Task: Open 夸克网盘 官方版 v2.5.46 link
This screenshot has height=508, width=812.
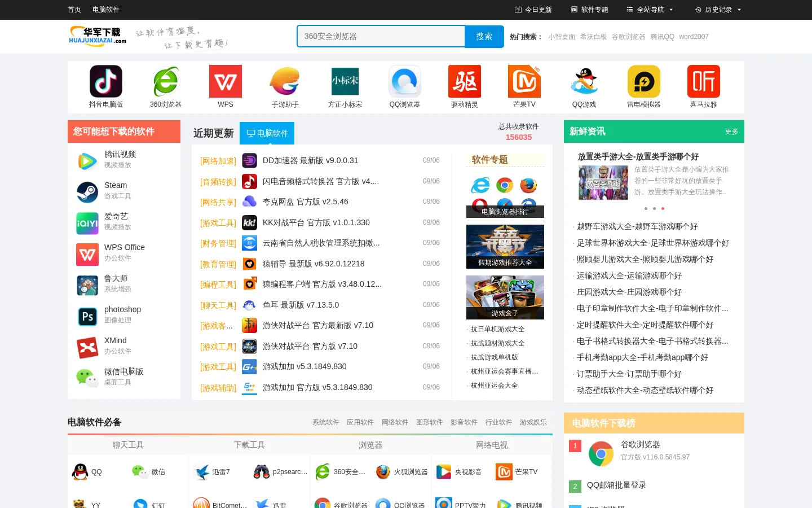Action: 306,202
